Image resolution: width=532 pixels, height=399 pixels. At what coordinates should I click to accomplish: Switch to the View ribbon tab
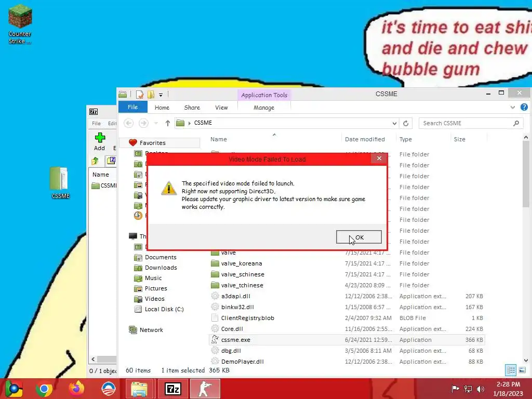click(221, 108)
